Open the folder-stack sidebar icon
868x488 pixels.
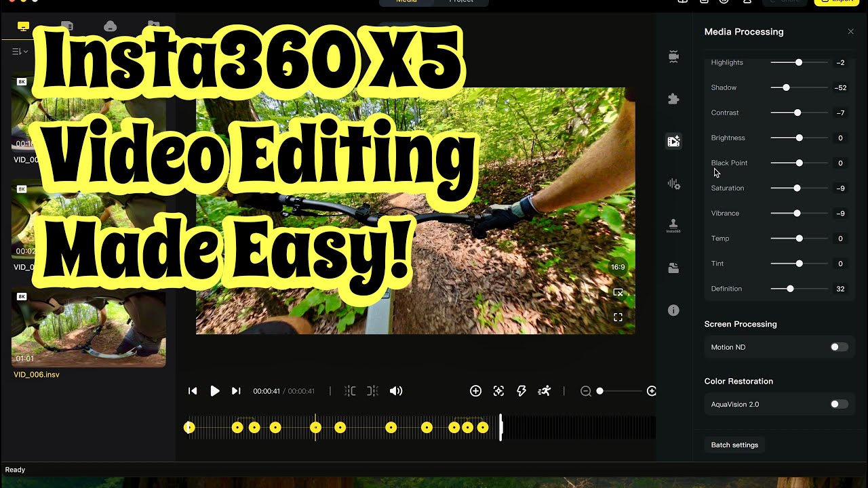pos(673,268)
